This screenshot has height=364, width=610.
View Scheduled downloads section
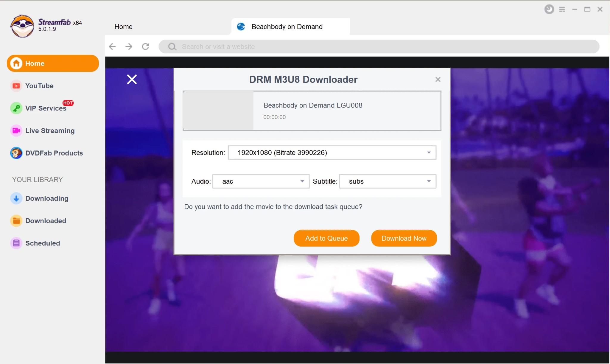tap(43, 243)
